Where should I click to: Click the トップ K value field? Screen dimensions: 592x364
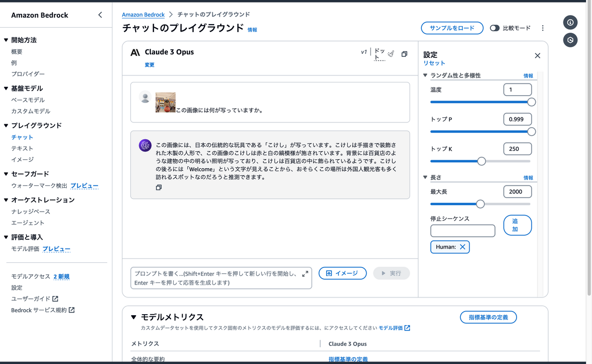518,149
